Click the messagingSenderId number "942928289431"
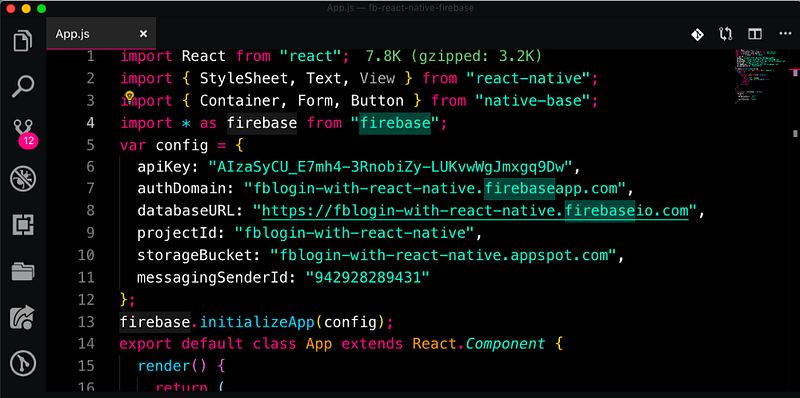 point(367,278)
